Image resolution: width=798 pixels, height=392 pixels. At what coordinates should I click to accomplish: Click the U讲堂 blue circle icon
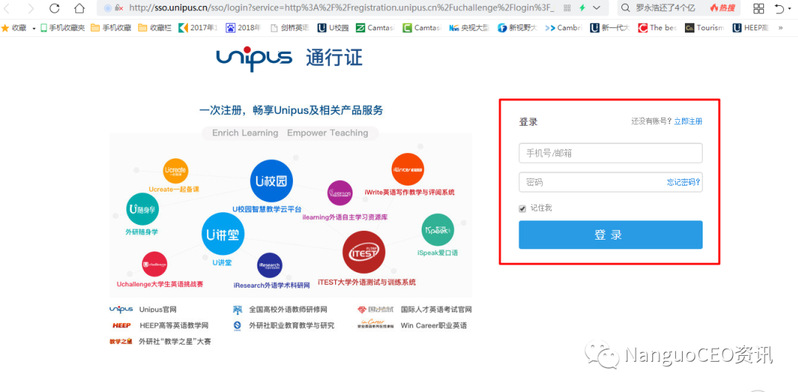[223, 234]
